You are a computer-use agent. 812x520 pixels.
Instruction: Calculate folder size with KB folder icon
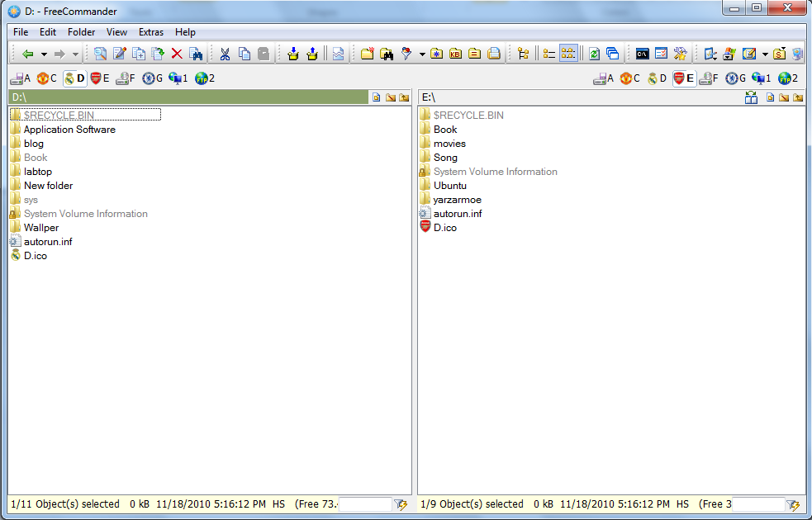[x=456, y=54]
